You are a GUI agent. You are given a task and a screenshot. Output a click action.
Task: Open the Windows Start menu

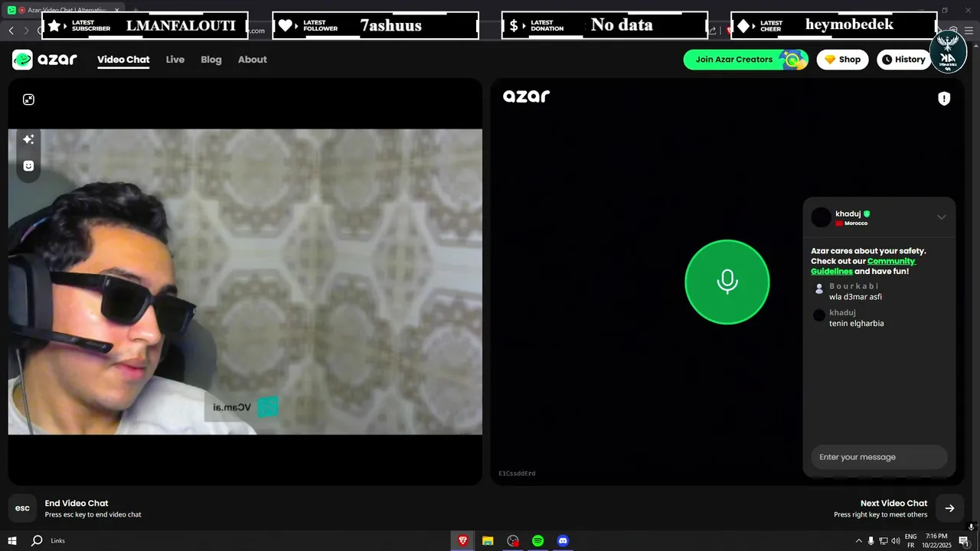point(12,540)
